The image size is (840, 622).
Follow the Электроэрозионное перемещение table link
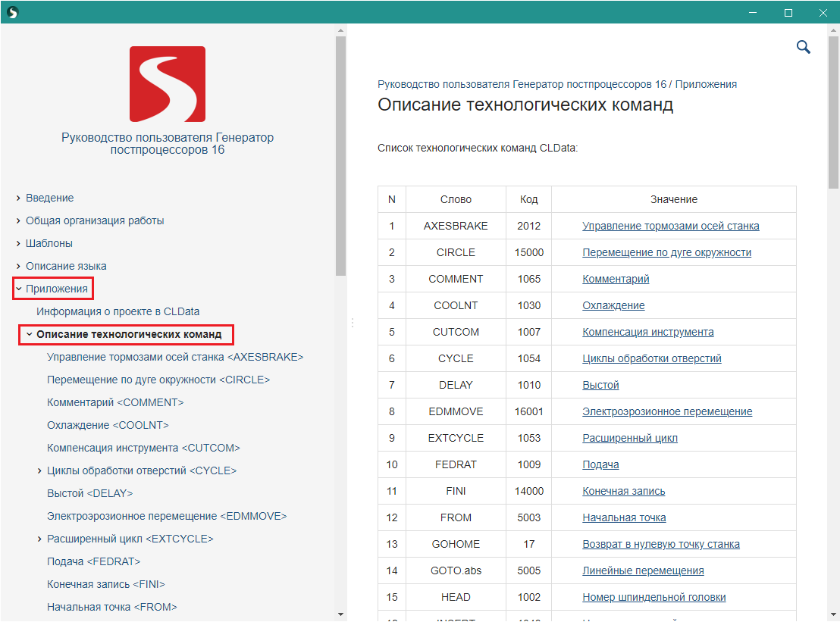(666, 411)
